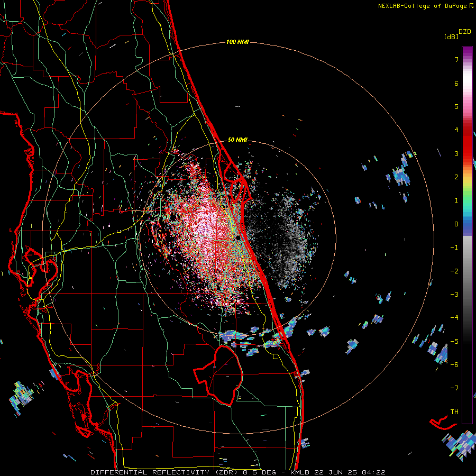Click the 5 value on the dB scale

point(456,106)
